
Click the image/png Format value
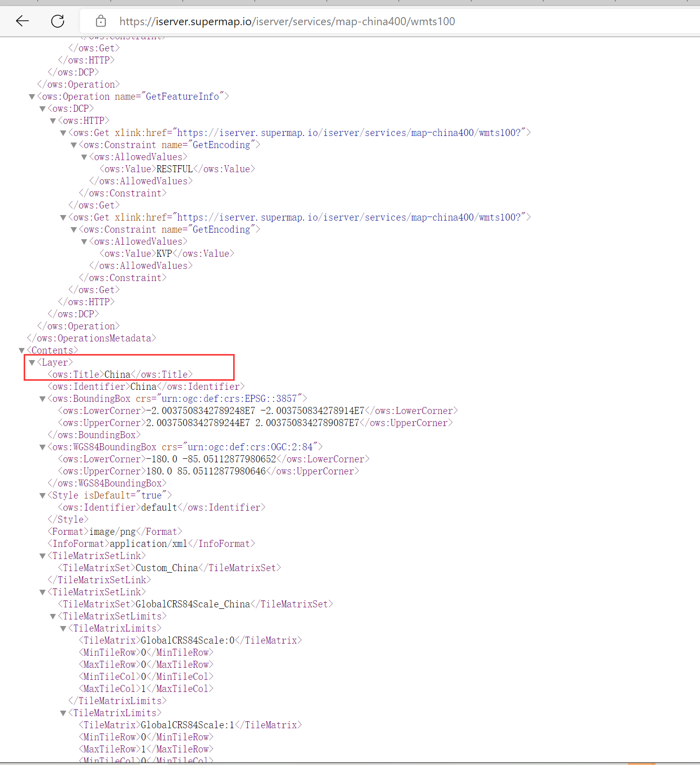[x=112, y=532]
